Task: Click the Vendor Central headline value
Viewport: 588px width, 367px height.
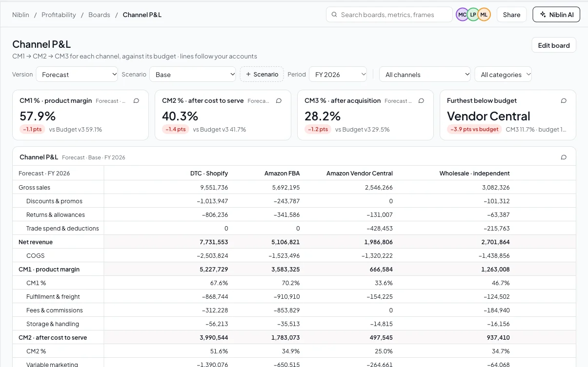Action: tap(488, 116)
